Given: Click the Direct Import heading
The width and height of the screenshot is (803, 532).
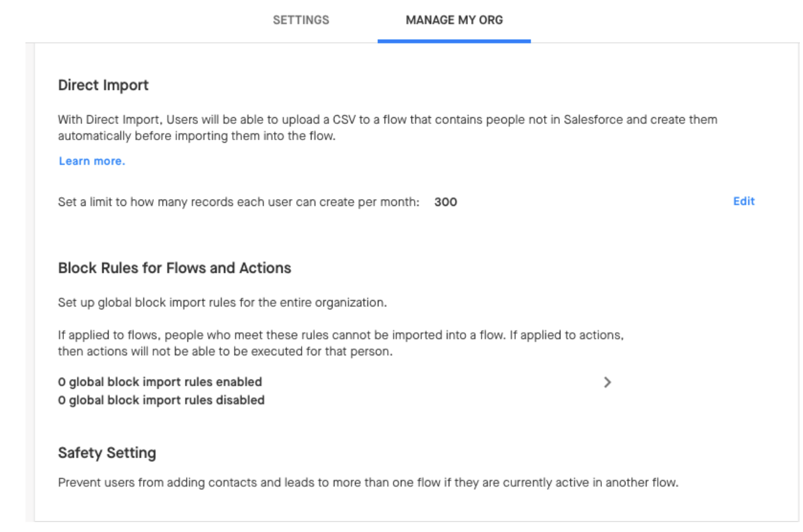Looking at the screenshot, I should [x=104, y=86].
